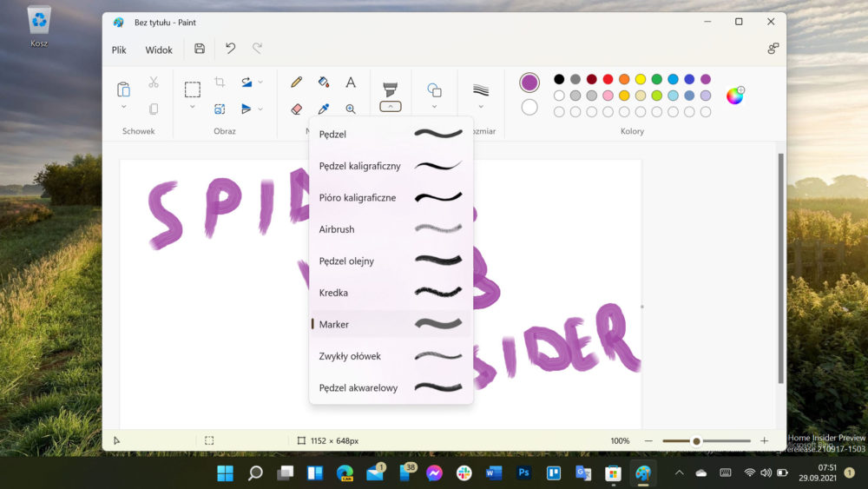Pick the green color swatch

[656, 79]
